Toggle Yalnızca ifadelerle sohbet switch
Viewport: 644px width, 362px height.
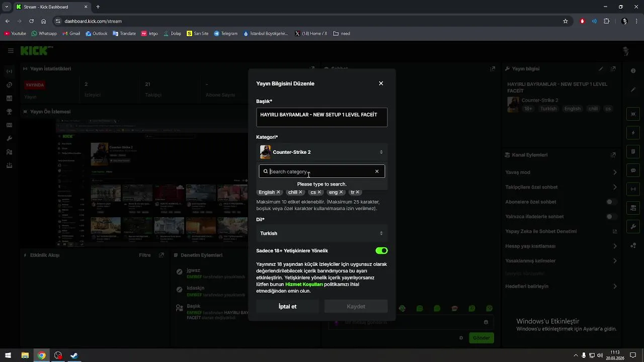tap(611, 217)
